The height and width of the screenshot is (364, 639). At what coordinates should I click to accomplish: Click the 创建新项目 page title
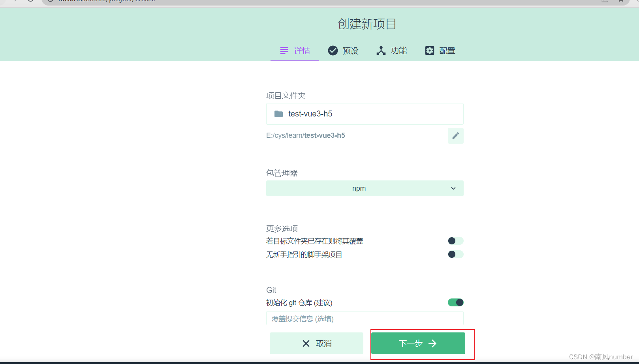pos(367,24)
